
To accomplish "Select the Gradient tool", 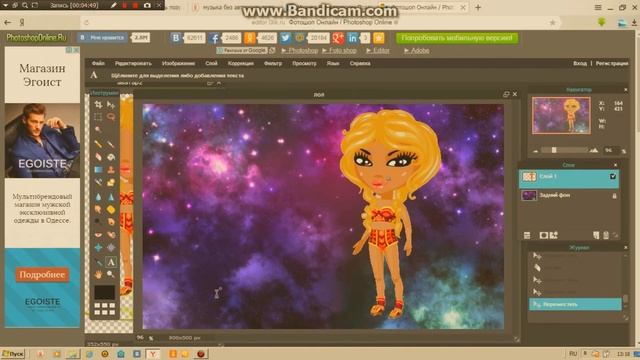I will coord(98,169).
